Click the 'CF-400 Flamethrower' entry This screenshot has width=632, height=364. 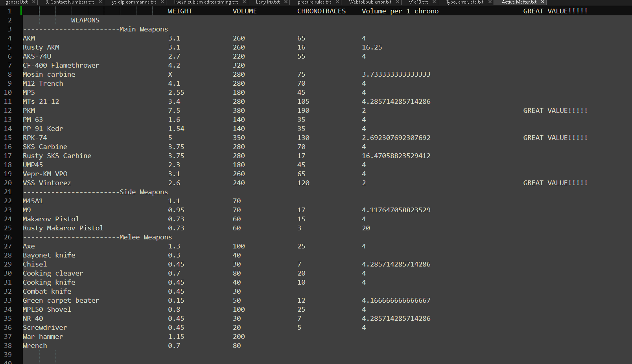pos(61,65)
